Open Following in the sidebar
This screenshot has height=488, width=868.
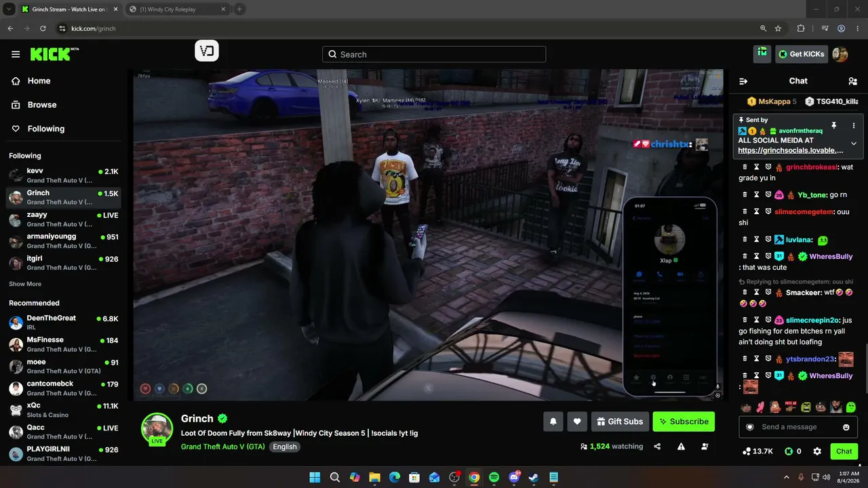point(45,129)
